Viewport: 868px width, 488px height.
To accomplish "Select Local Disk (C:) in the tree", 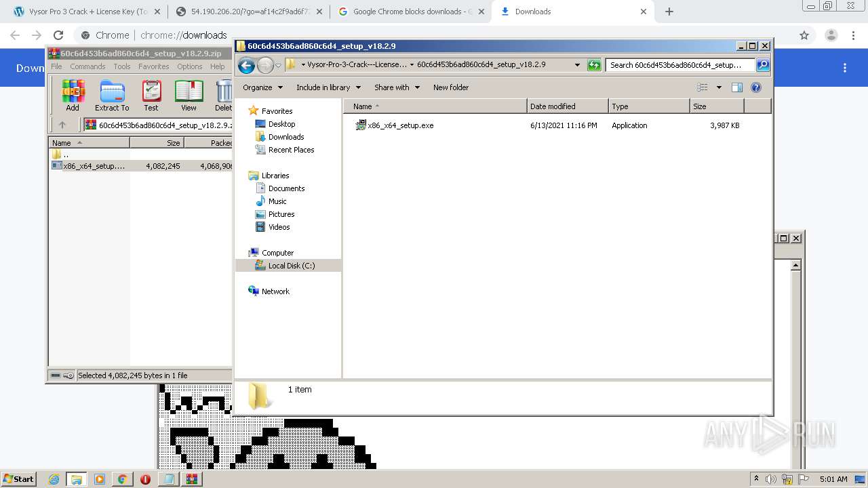I will coord(291,266).
